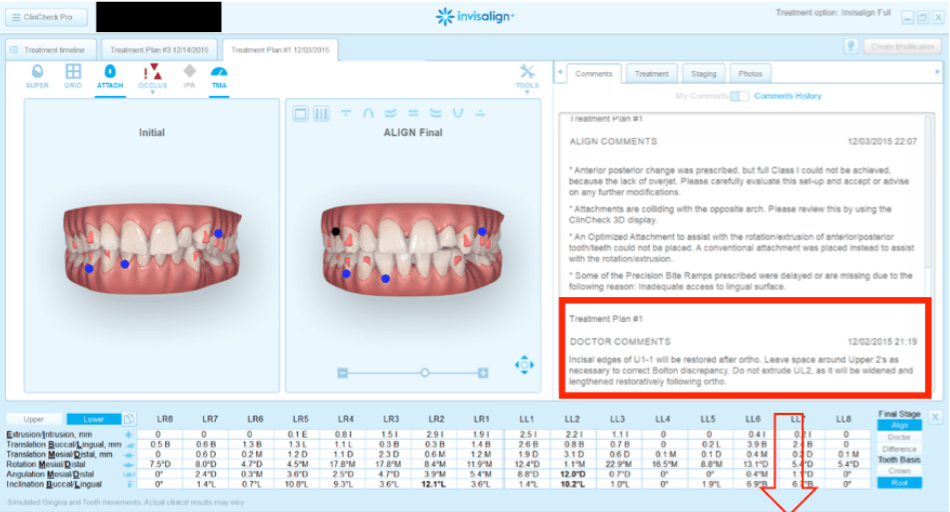Viewport: 950px width, 512px height.
Task: Click the Angulation Mesial/Distal row icon
Action: tap(128, 474)
